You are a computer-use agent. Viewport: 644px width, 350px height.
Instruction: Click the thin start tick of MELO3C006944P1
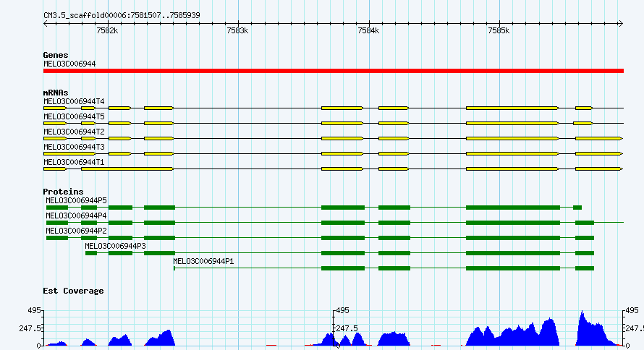(x=174, y=268)
